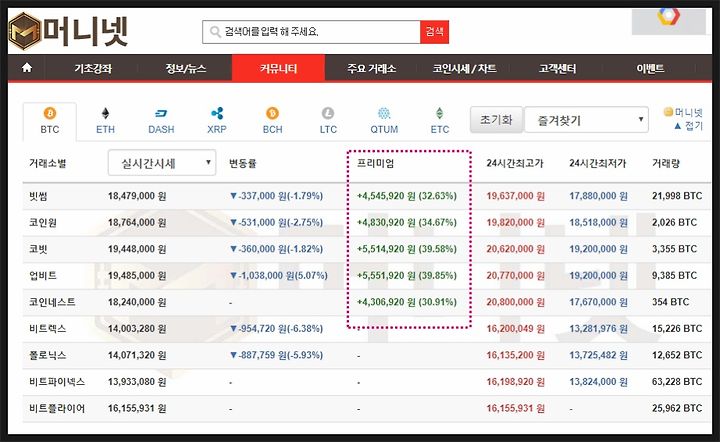Open 정보/뉴스 menu
720x442 pixels.
coord(186,68)
